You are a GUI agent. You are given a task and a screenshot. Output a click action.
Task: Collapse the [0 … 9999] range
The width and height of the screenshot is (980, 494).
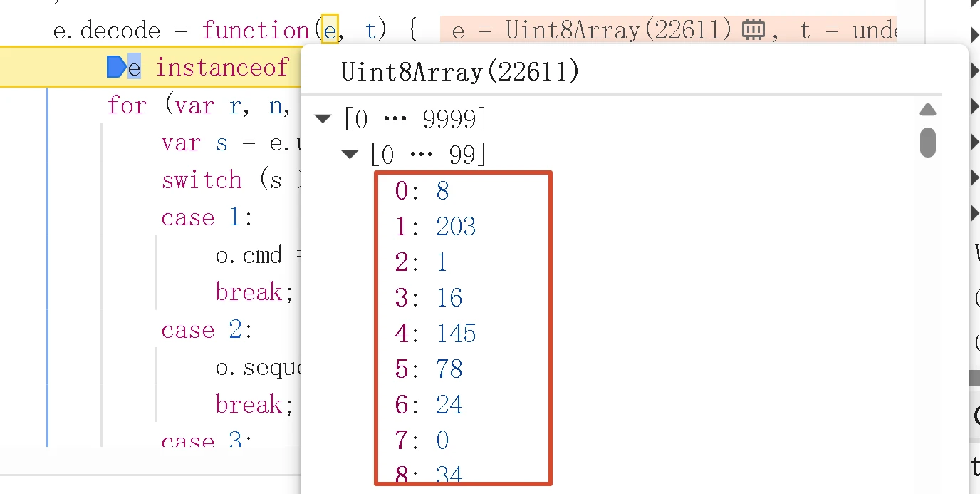pos(323,119)
